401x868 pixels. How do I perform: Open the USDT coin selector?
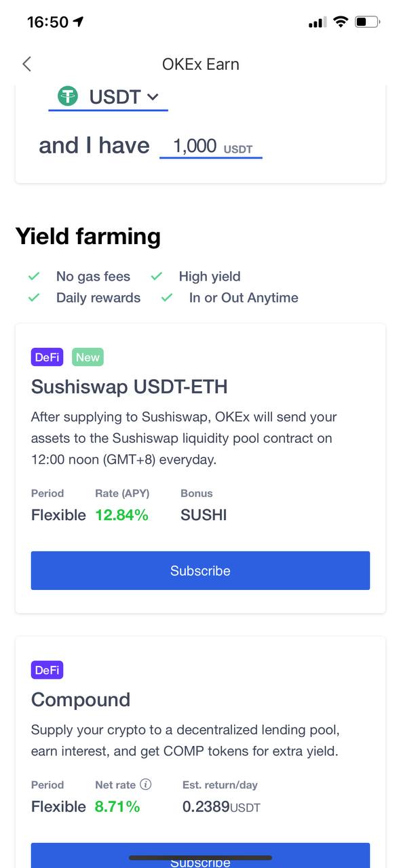108,97
